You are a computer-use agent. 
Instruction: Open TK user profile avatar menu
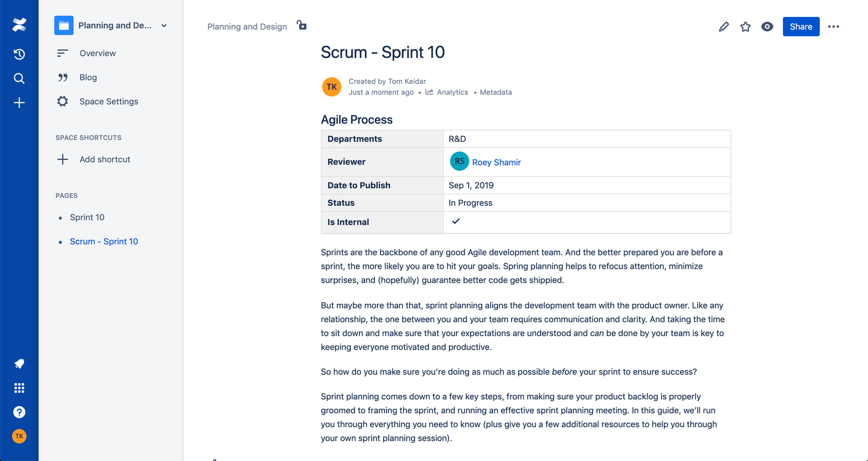pyautogui.click(x=19, y=436)
